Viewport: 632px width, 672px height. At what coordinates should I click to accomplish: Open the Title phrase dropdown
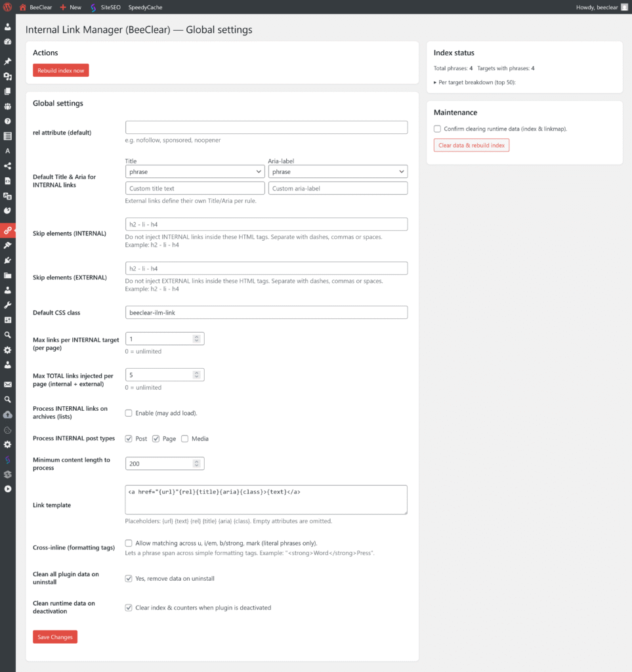click(x=195, y=172)
